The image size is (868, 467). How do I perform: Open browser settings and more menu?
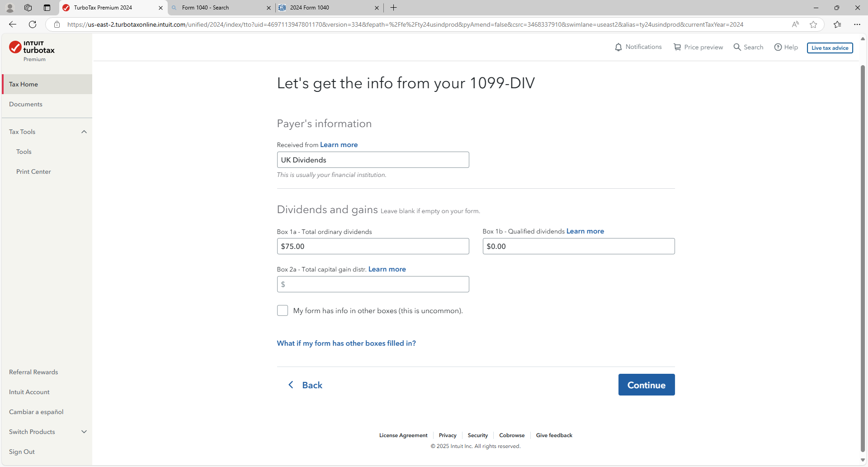857,24
